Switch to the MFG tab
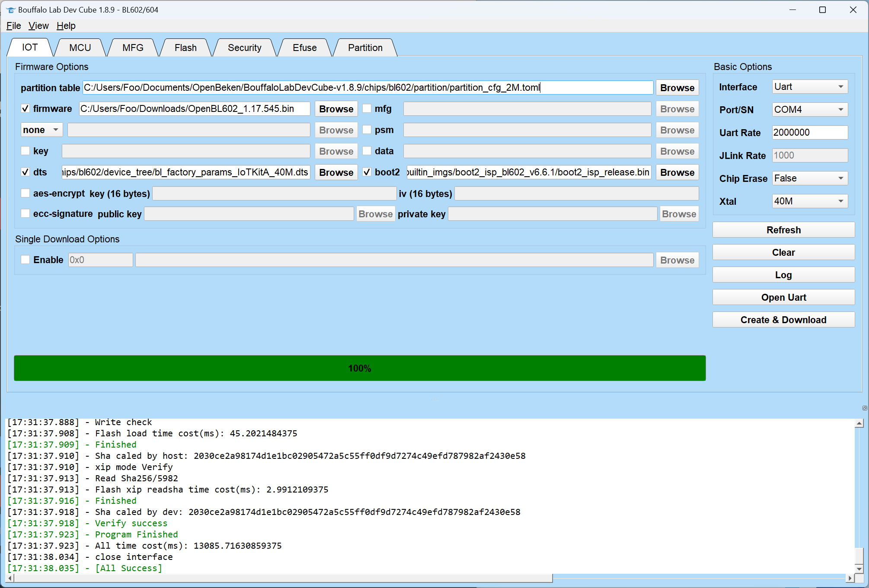The height and width of the screenshot is (588, 869). point(133,48)
